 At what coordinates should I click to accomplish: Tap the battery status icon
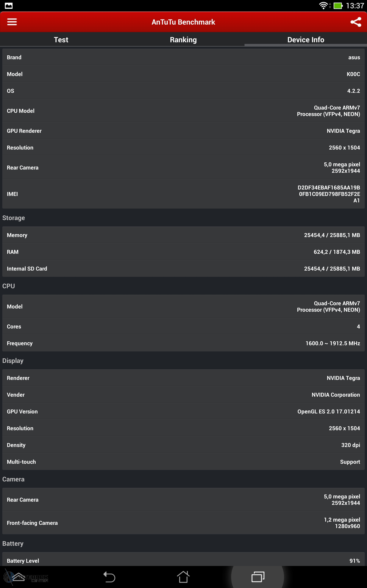click(x=338, y=6)
